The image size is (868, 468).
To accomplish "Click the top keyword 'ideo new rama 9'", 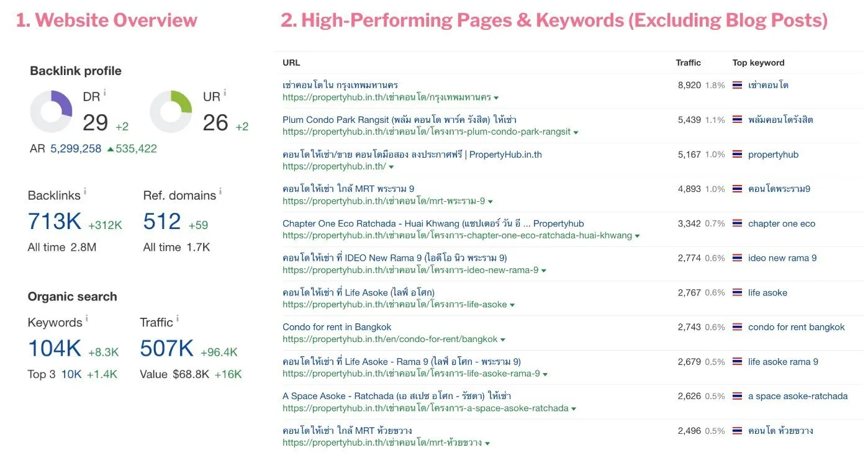I will 782,258.
